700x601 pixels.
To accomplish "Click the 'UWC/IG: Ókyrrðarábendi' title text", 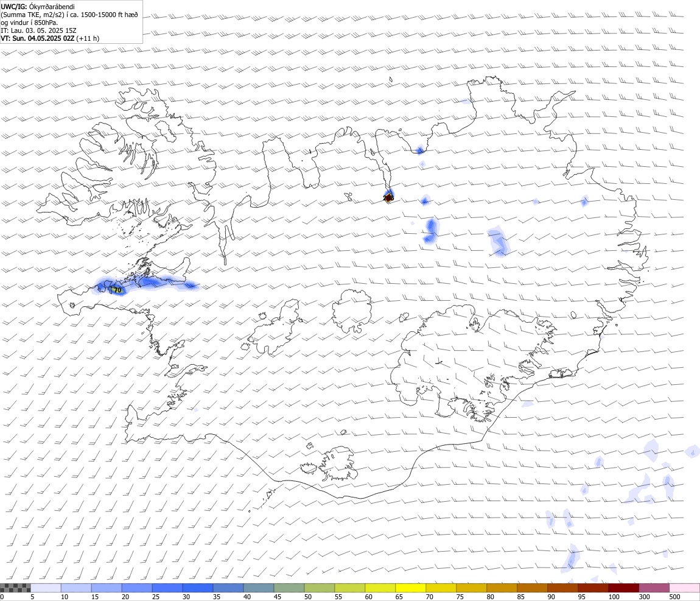I will point(38,7).
